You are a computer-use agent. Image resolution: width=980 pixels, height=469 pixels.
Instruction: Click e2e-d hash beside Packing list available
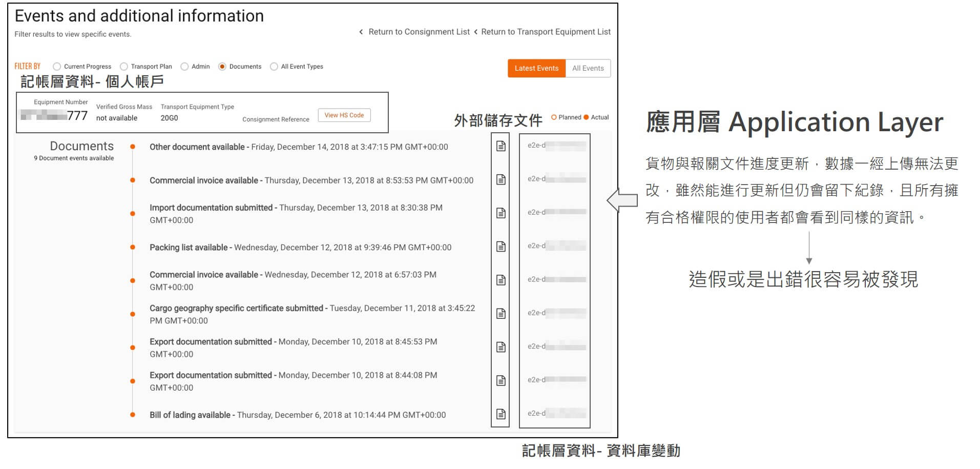pyautogui.click(x=556, y=246)
